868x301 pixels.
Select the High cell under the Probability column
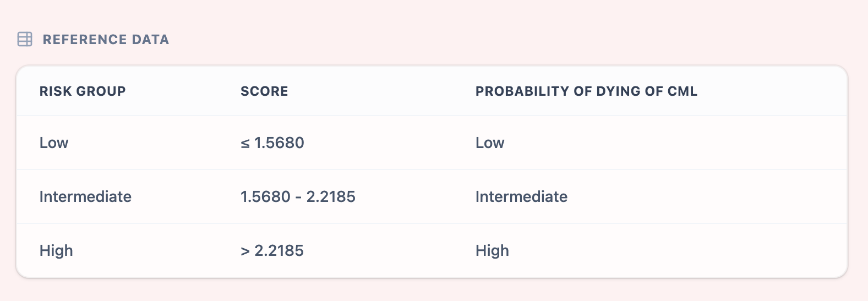[x=492, y=251]
